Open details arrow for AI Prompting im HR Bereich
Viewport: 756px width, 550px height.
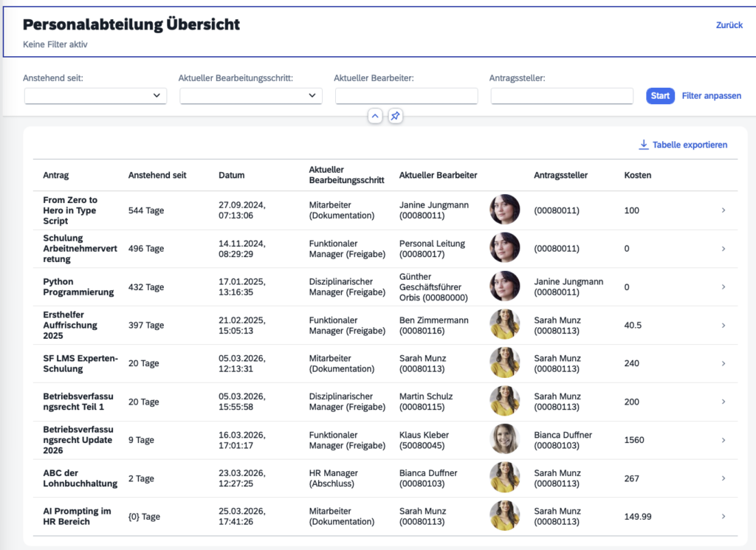(723, 517)
